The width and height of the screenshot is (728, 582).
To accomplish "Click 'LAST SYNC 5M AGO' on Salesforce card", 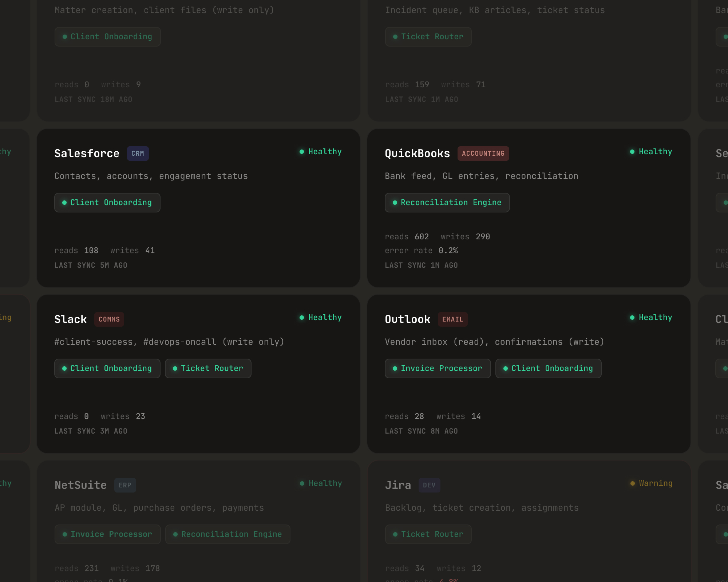I will tap(91, 266).
